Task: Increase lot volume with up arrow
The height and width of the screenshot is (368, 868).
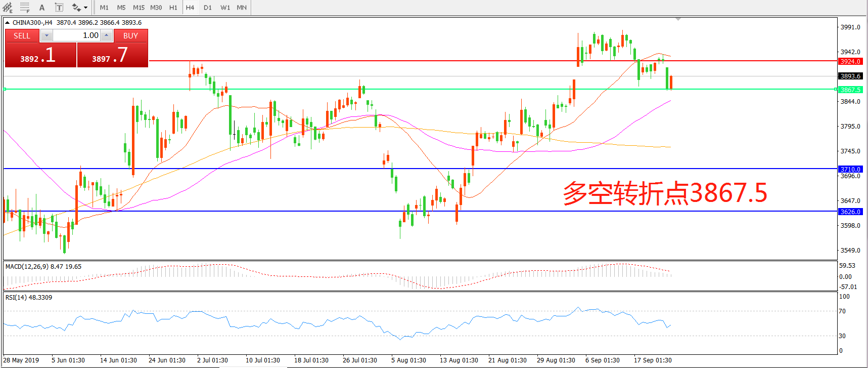Action: point(106,35)
